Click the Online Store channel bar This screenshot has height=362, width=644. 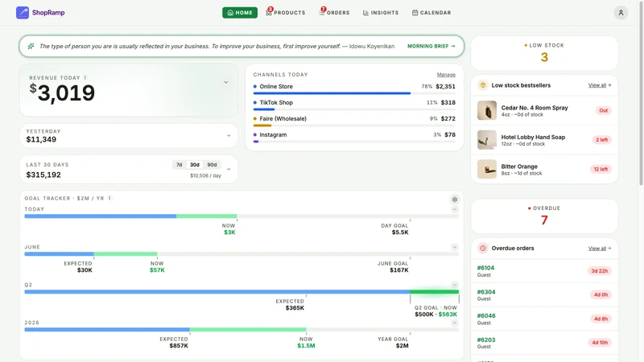pyautogui.click(x=354, y=93)
